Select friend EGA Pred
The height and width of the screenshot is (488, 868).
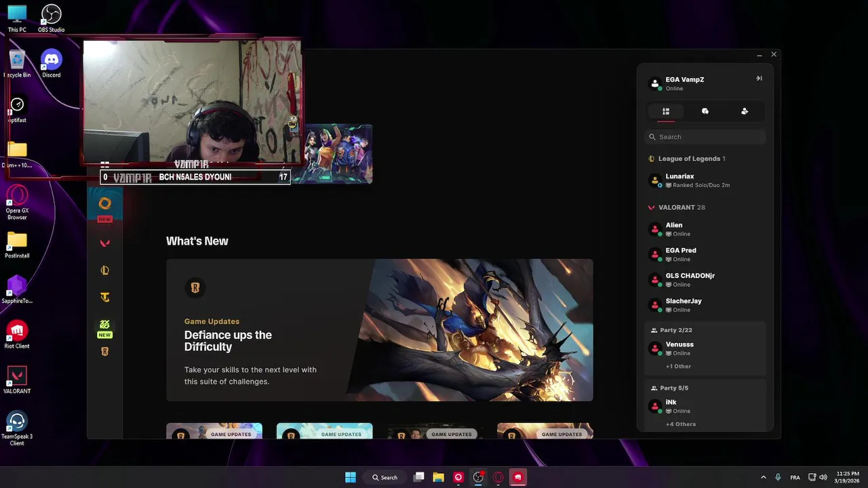pyautogui.click(x=705, y=254)
